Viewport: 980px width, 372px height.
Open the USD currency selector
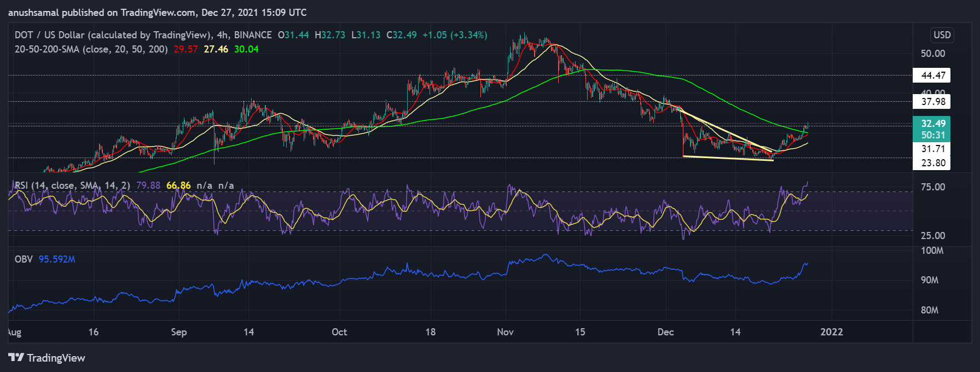(x=942, y=35)
